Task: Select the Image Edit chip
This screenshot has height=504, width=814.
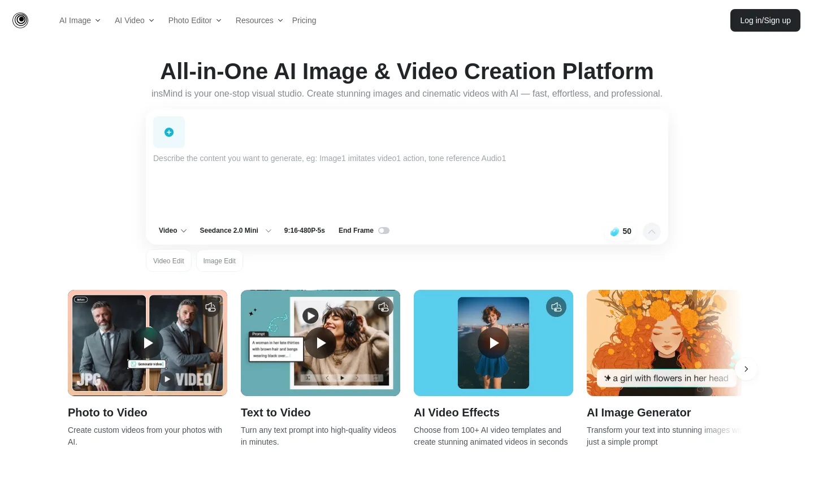Action: coord(219,261)
